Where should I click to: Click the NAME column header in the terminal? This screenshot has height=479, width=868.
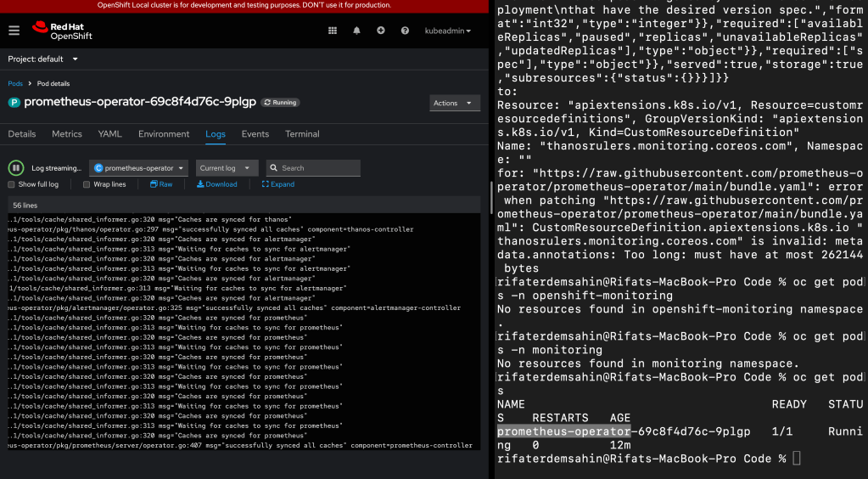tap(511, 404)
